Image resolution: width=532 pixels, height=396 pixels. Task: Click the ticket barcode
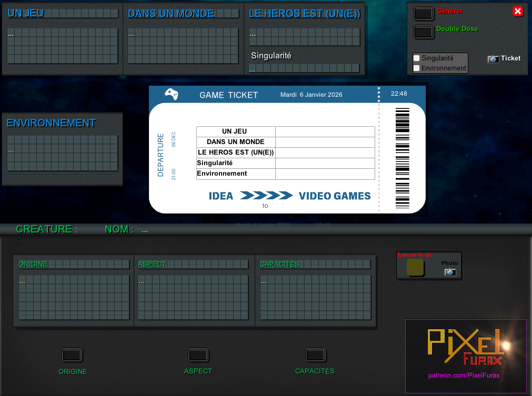[x=403, y=158]
